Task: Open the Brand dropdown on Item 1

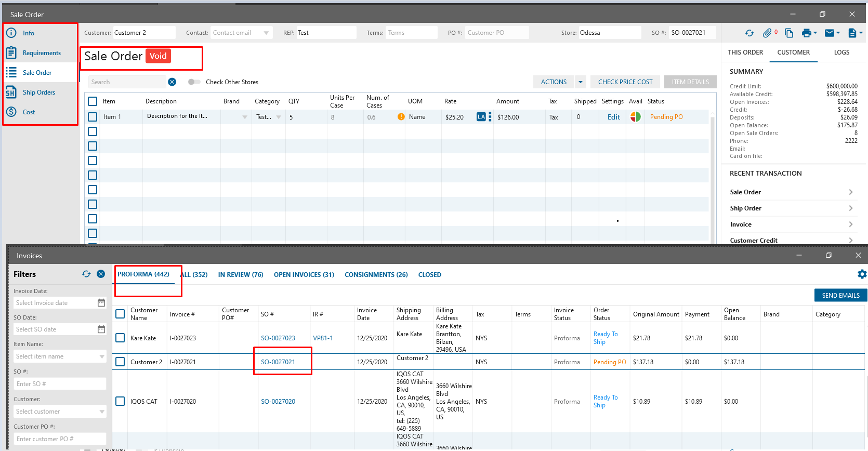Action: 244,117
